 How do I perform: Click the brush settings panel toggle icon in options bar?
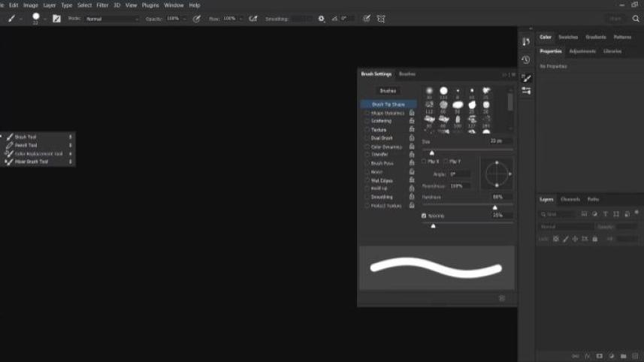point(56,18)
